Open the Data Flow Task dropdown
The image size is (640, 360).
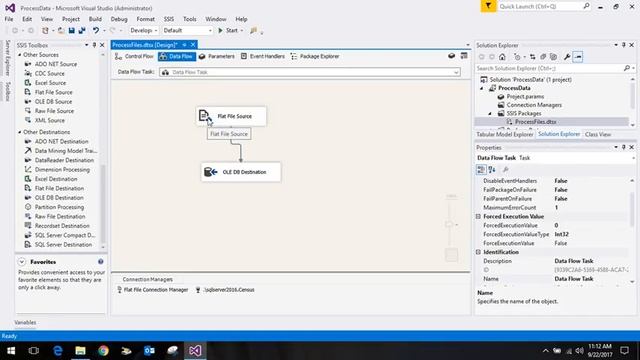456,72
